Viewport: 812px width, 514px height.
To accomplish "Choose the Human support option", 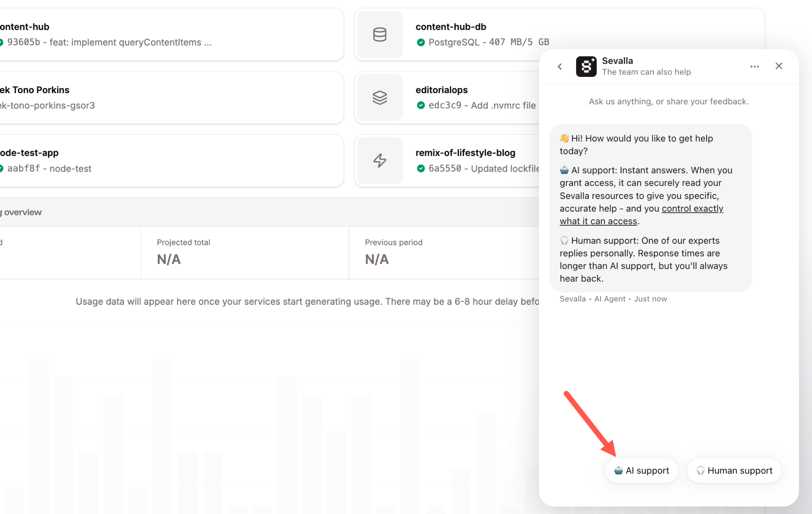I will click(x=734, y=470).
